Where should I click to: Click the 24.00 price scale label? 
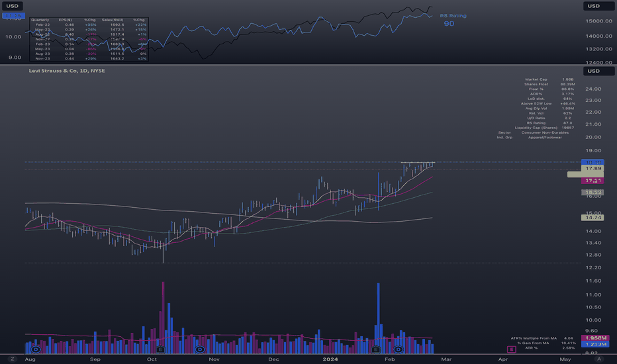593,89
